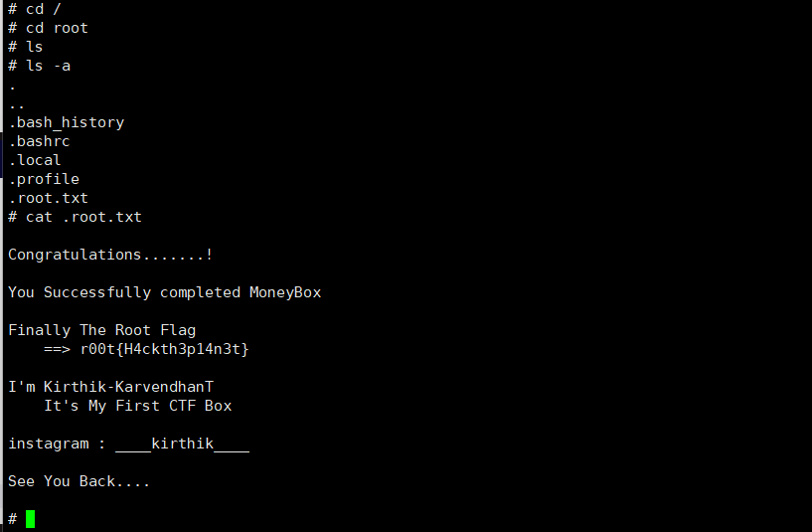
Task: Click the r00t{H4ckth3p14n3t} flag text
Action: point(165,349)
